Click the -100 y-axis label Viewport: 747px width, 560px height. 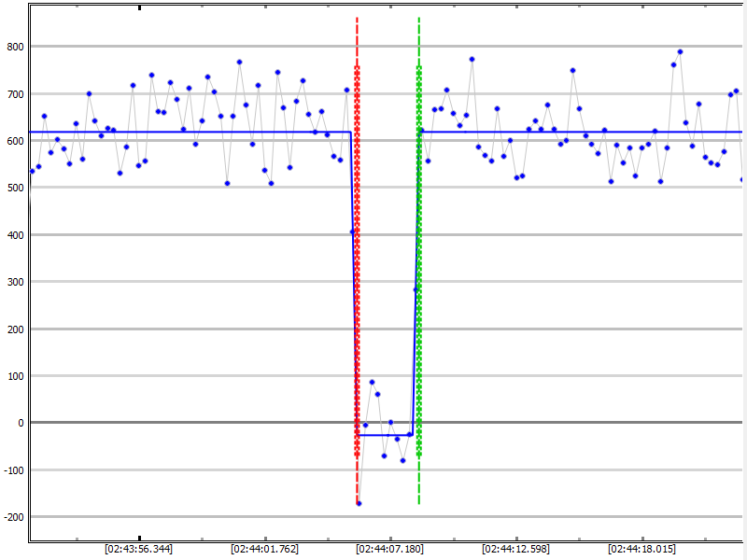(12, 470)
